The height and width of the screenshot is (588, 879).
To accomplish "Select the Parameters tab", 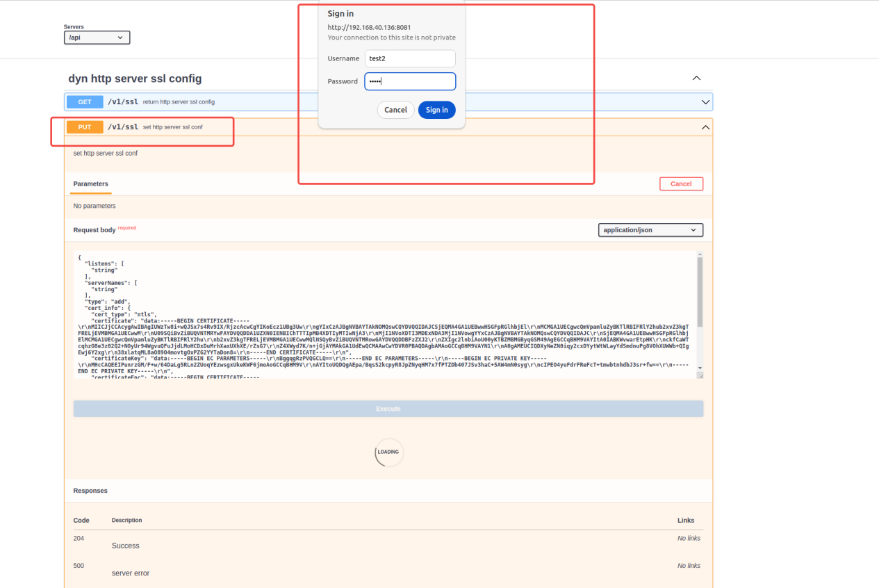I will click(x=91, y=184).
